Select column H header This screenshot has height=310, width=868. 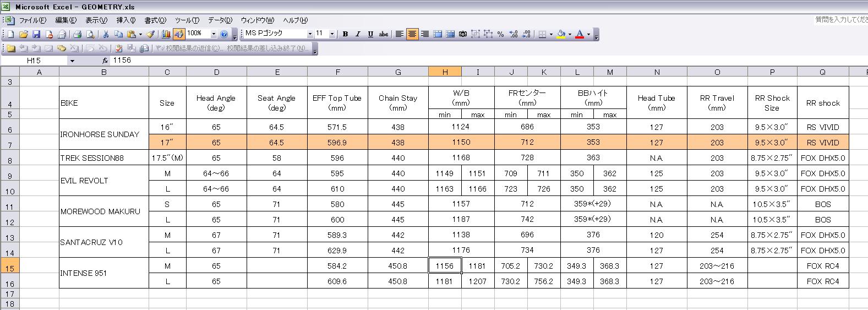445,72
